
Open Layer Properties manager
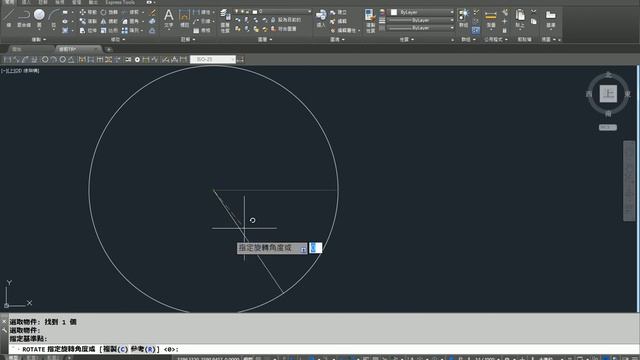click(x=225, y=20)
